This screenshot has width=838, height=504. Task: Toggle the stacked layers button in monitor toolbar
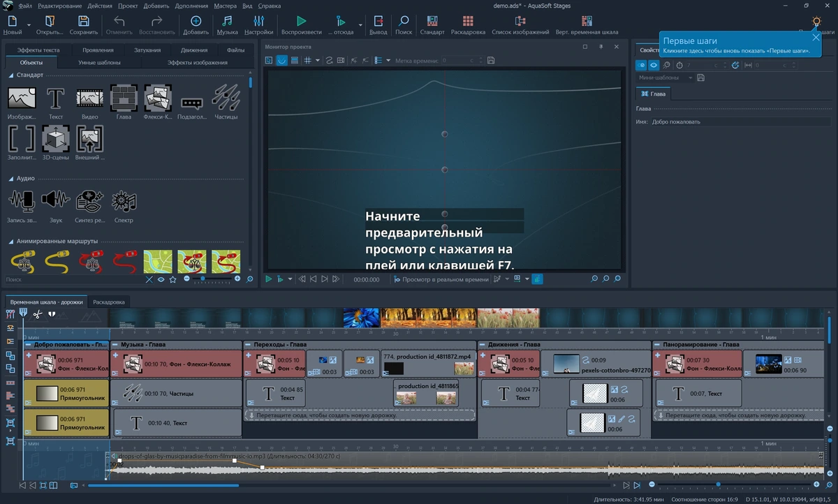(295, 61)
